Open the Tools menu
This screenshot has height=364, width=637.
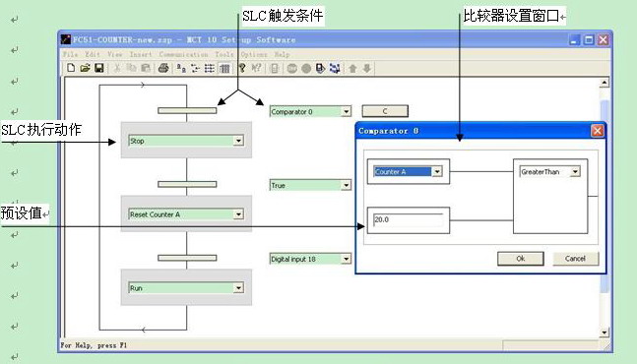[224, 54]
